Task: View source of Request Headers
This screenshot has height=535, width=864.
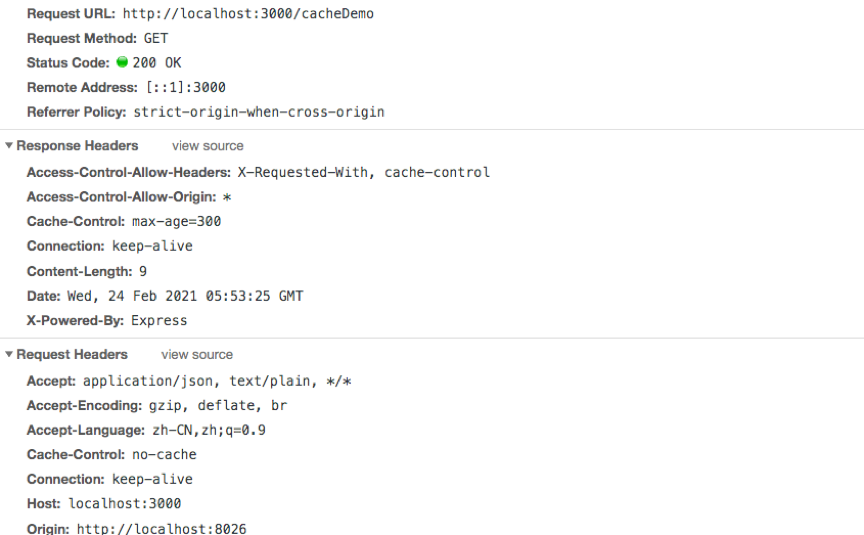Action: click(197, 355)
